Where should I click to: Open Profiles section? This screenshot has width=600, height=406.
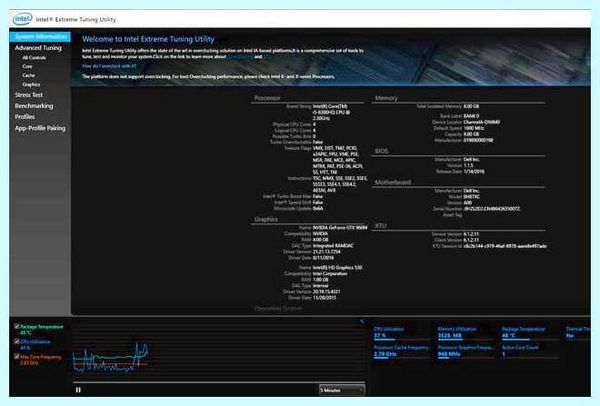(x=24, y=117)
